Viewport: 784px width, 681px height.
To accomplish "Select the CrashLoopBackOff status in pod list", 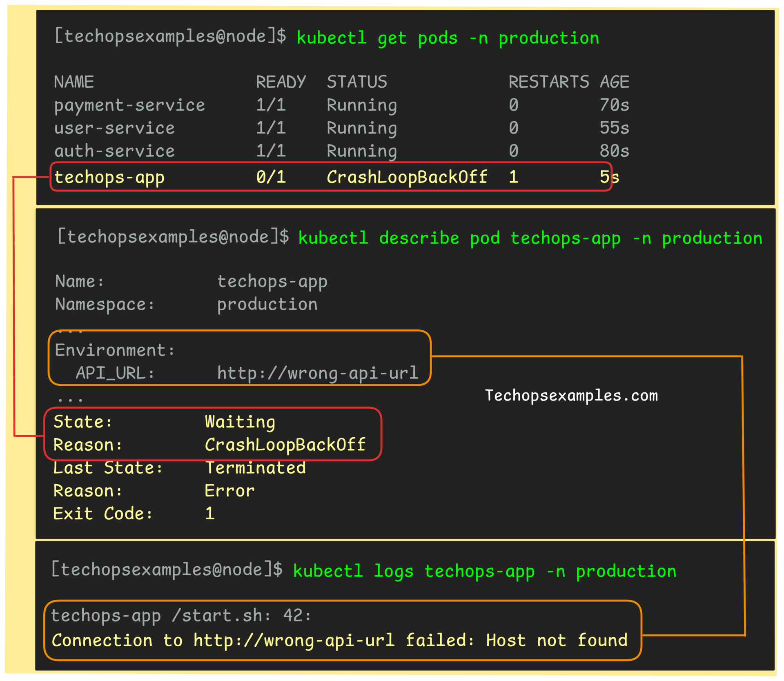I will pyautogui.click(x=407, y=177).
